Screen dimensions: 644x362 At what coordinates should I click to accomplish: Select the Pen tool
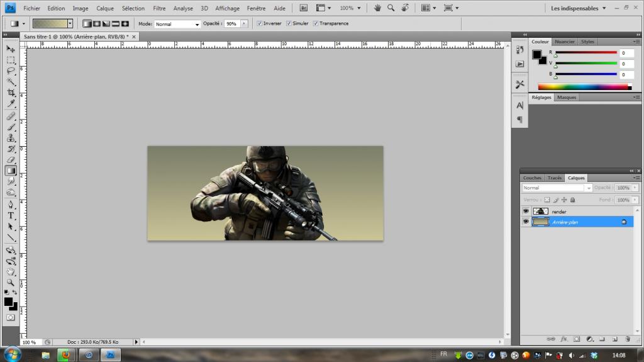11,205
